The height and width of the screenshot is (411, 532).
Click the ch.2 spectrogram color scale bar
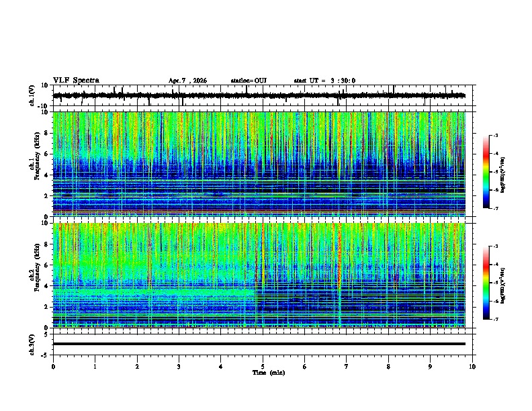point(486,283)
